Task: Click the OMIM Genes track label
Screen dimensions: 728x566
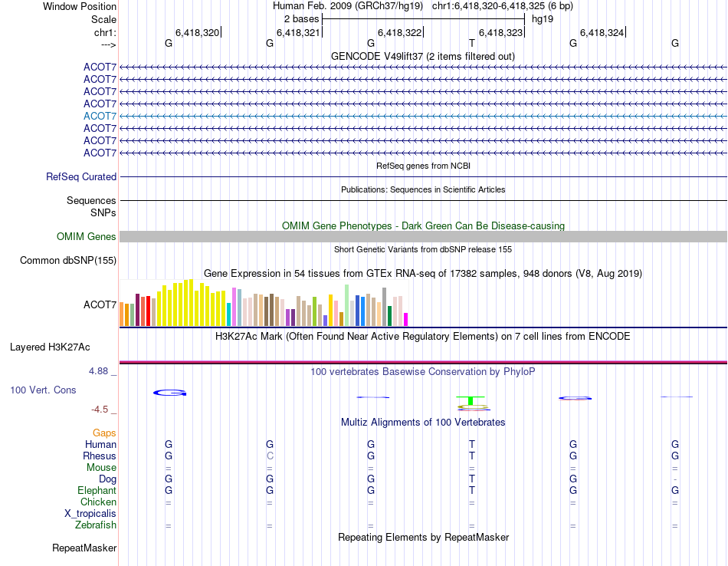Action: [x=87, y=236]
